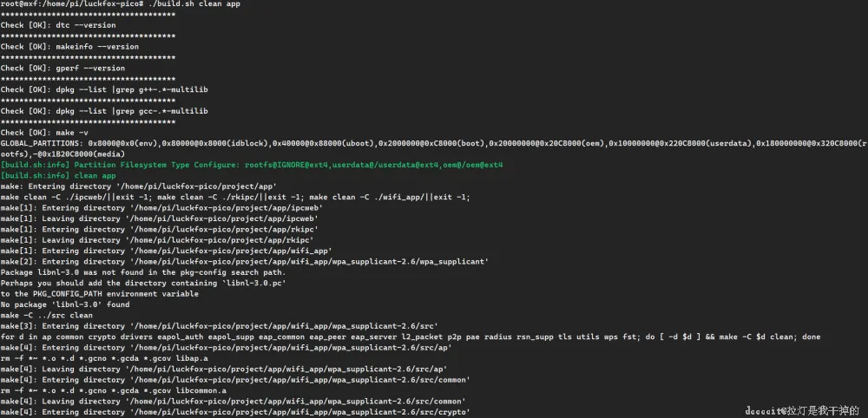Click 'make[4]: Leaving directory' src/common line
868x418 pixels.
[x=233, y=402]
